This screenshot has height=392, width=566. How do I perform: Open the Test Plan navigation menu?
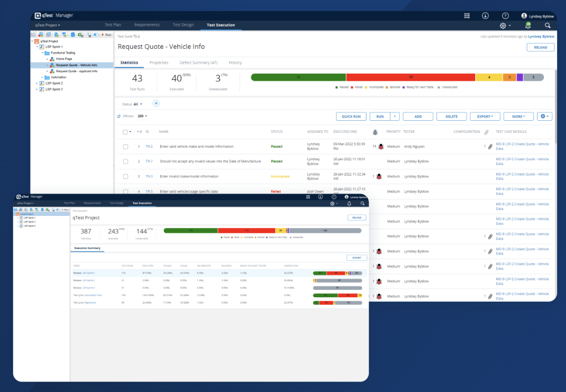[x=113, y=24]
